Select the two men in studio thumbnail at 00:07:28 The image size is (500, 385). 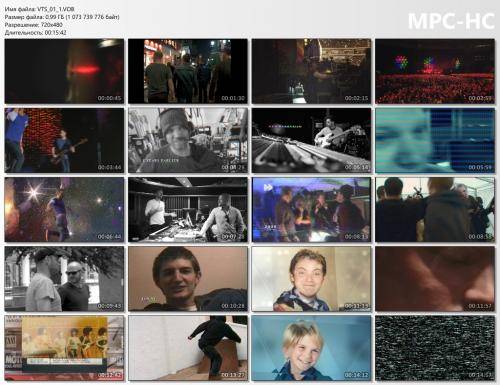pyautogui.click(x=188, y=210)
